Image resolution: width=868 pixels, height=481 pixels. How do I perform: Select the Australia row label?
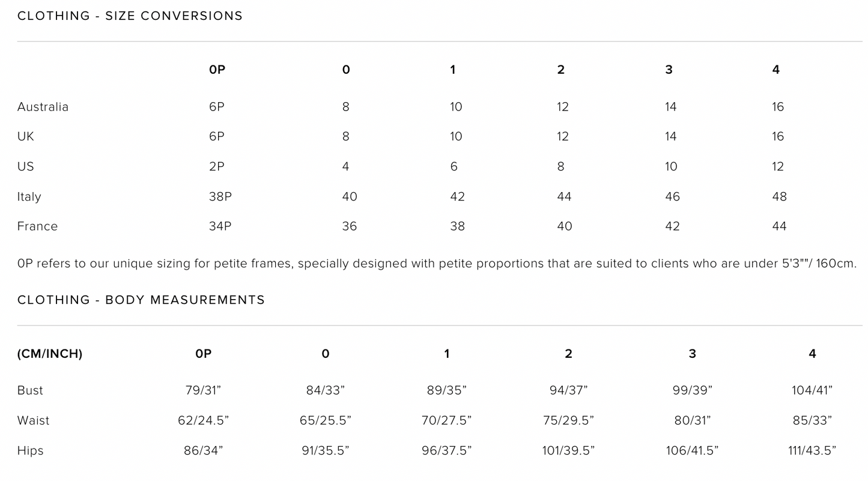(43, 107)
